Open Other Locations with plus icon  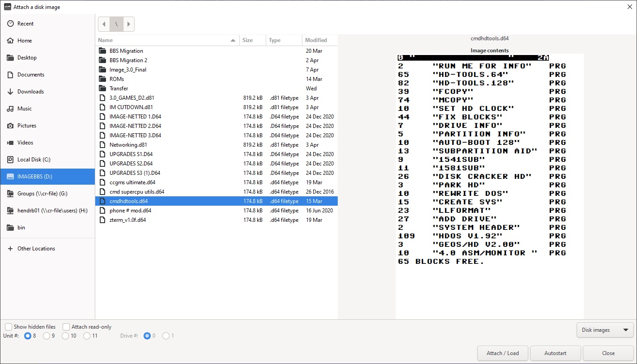(47, 249)
